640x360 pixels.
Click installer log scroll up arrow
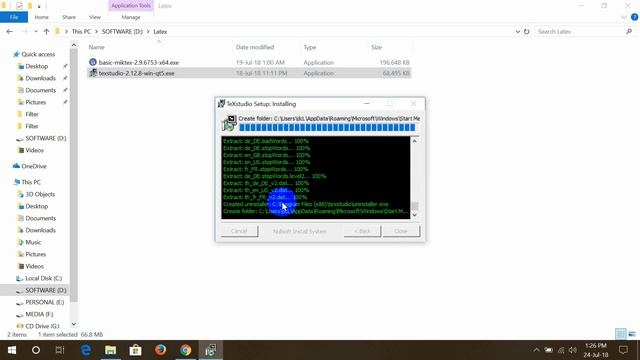click(414, 141)
